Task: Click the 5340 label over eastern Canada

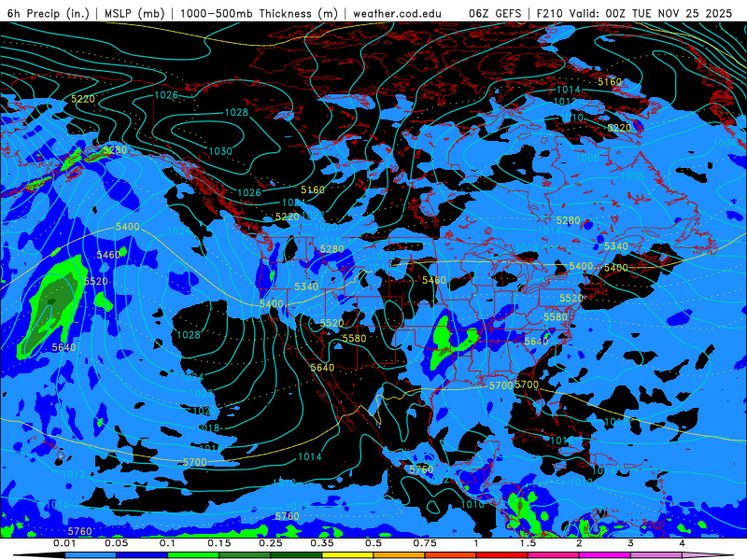Action: point(616,245)
